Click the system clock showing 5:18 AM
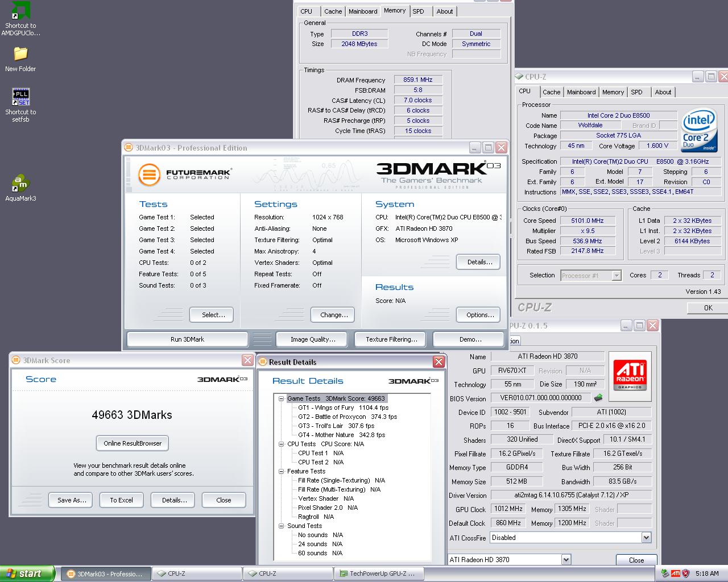728x582 pixels. pos(706,573)
